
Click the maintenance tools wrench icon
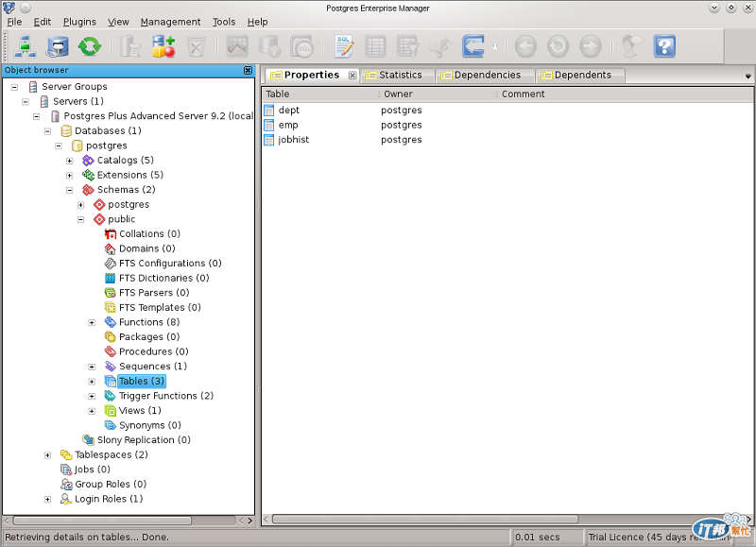point(440,46)
